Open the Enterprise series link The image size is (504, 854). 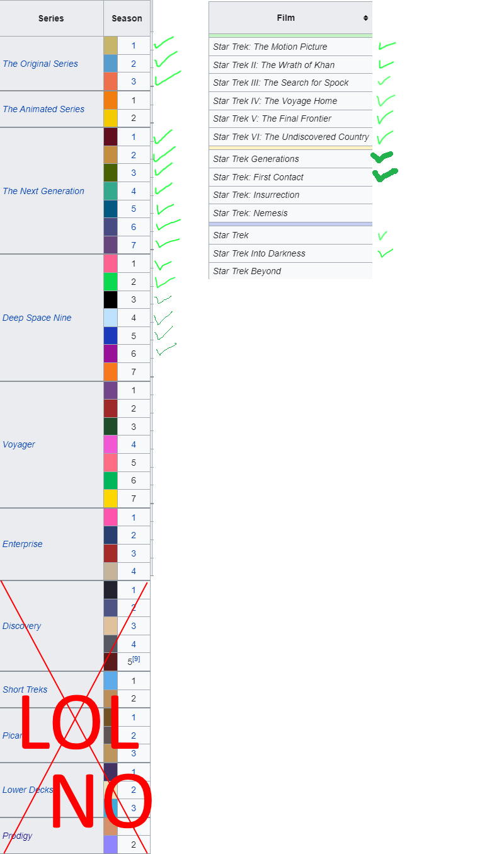23,544
